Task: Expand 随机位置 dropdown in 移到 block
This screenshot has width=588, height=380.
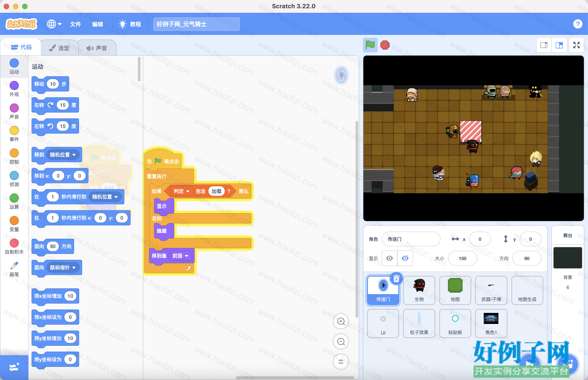Action: [63, 155]
